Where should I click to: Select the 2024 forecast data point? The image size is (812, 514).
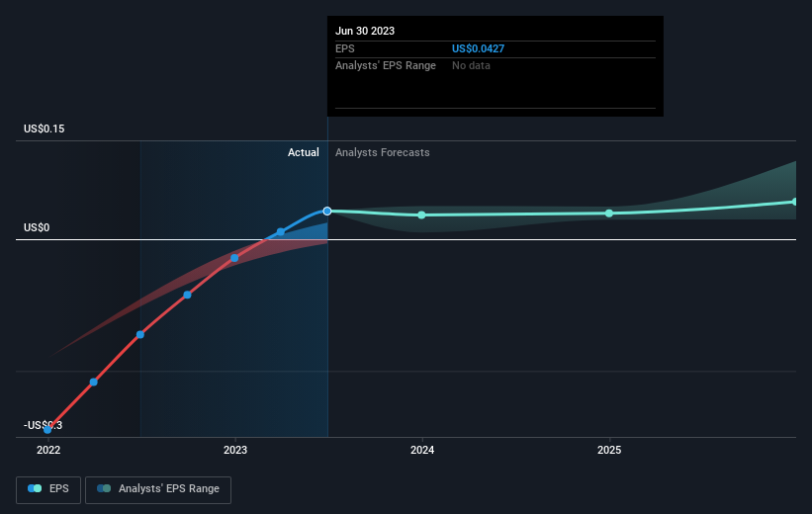tap(421, 214)
